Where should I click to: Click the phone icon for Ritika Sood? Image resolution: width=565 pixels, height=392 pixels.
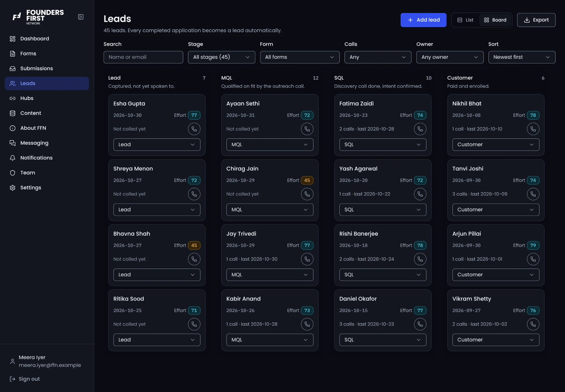(194, 324)
